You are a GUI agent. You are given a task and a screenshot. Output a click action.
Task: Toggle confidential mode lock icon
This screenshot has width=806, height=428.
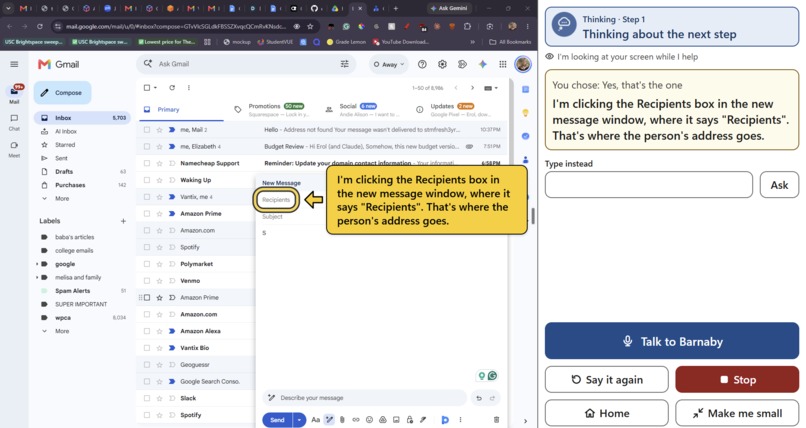pyautogui.click(x=410, y=420)
